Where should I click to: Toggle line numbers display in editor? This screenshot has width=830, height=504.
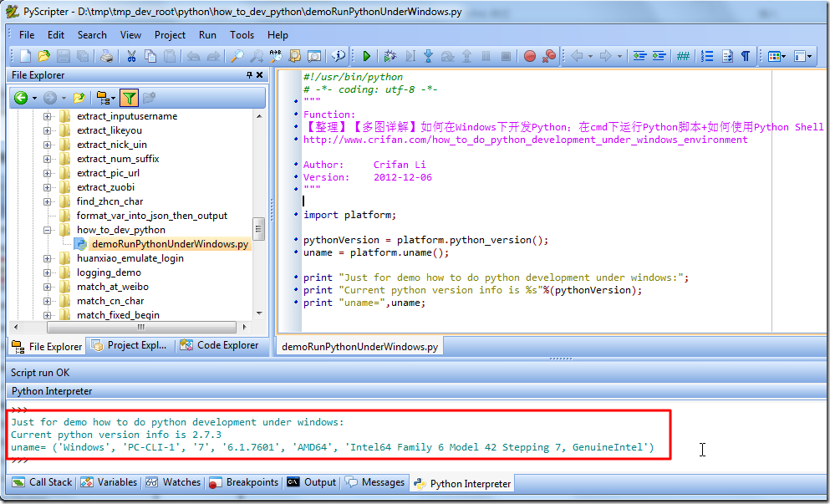click(x=706, y=56)
